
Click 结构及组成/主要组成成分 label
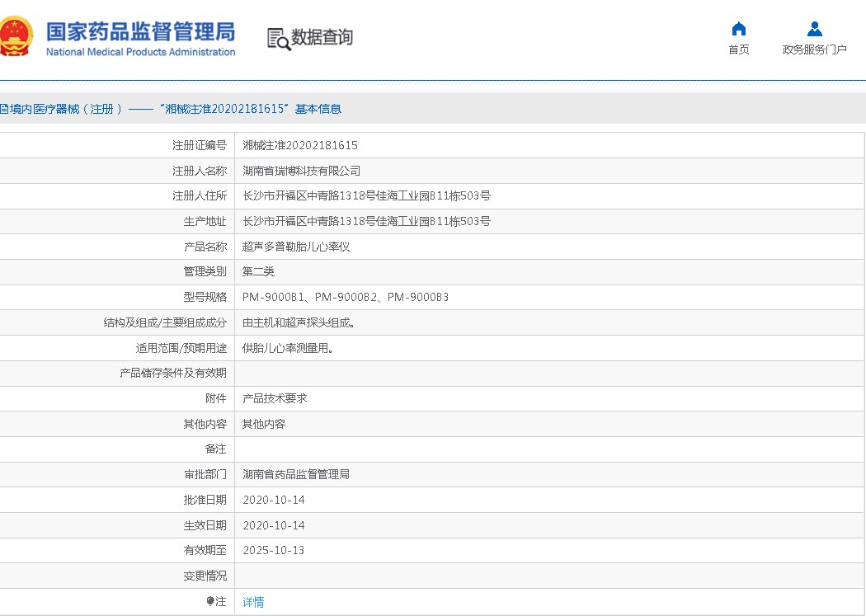[165, 322]
